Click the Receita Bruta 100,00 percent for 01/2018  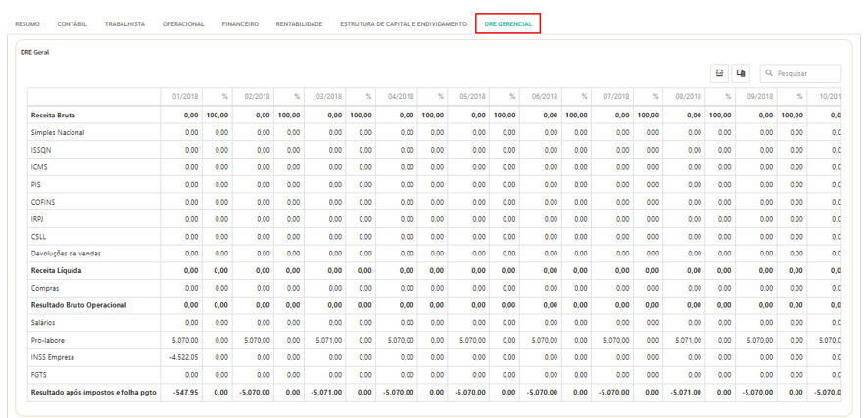(217, 115)
